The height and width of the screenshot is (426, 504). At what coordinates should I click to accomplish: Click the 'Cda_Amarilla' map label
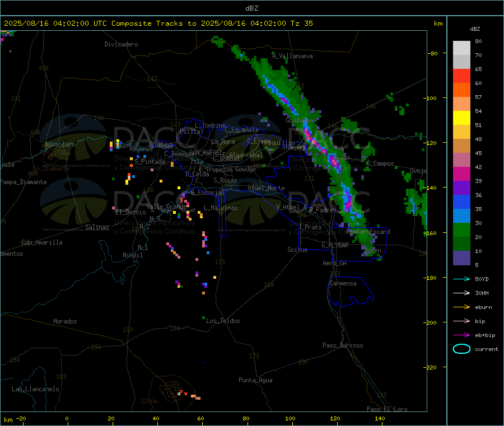pyautogui.click(x=42, y=242)
